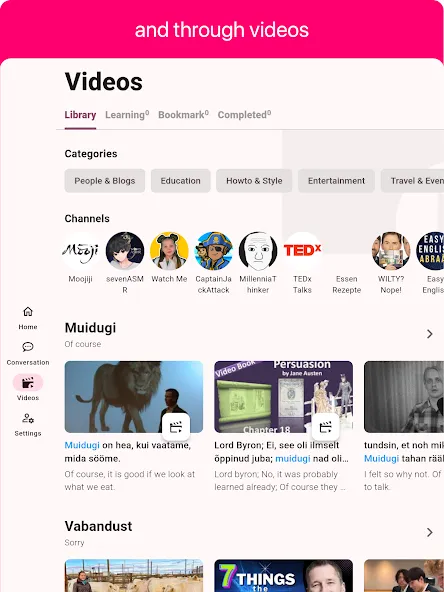This screenshot has height=592, width=444.
Task: Switch to the Learning tab
Action: coord(127,115)
